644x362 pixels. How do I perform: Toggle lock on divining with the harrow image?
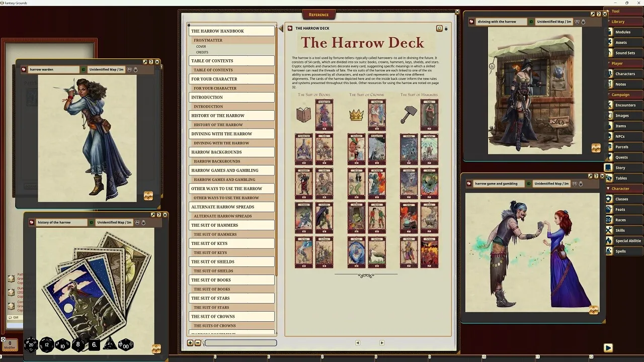pos(583,22)
